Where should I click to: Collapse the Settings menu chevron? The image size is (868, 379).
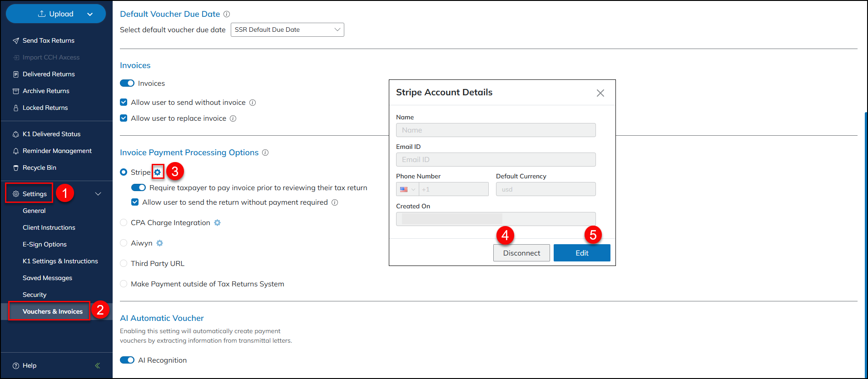coord(98,194)
